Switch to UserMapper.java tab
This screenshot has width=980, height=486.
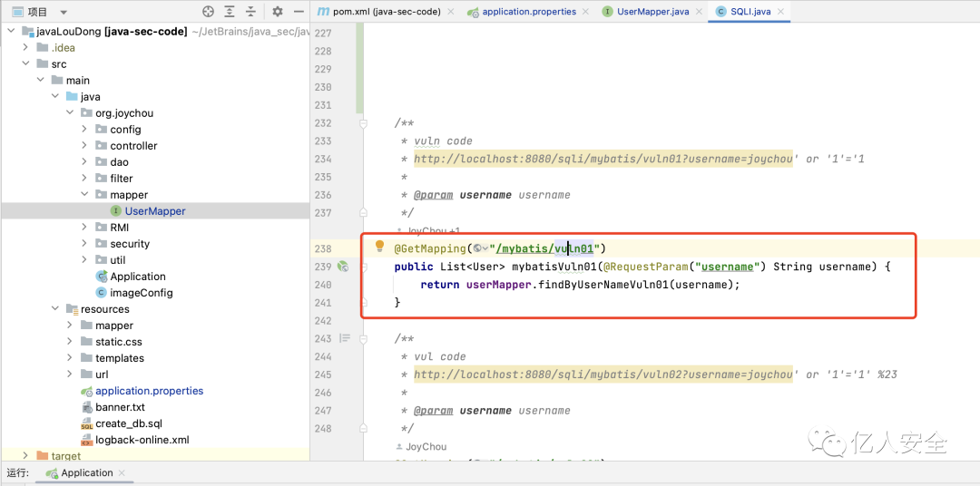pyautogui.click(x=650, y=11)
